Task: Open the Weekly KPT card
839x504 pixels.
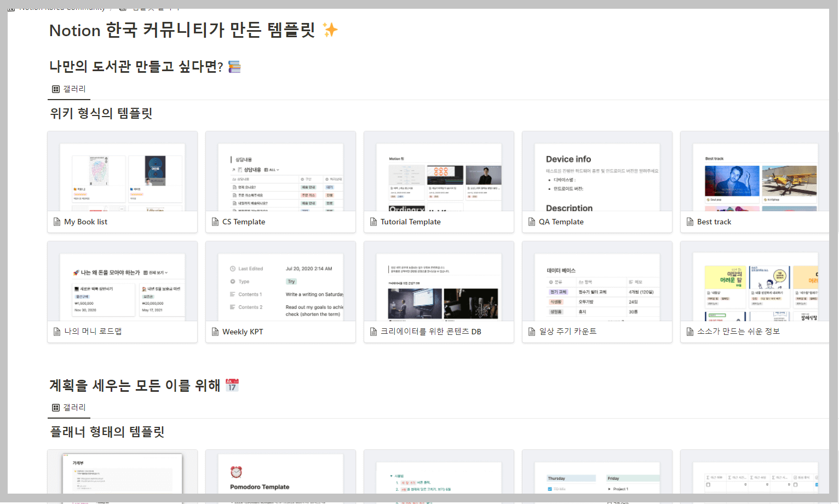Action: click(x=280, y=292)
